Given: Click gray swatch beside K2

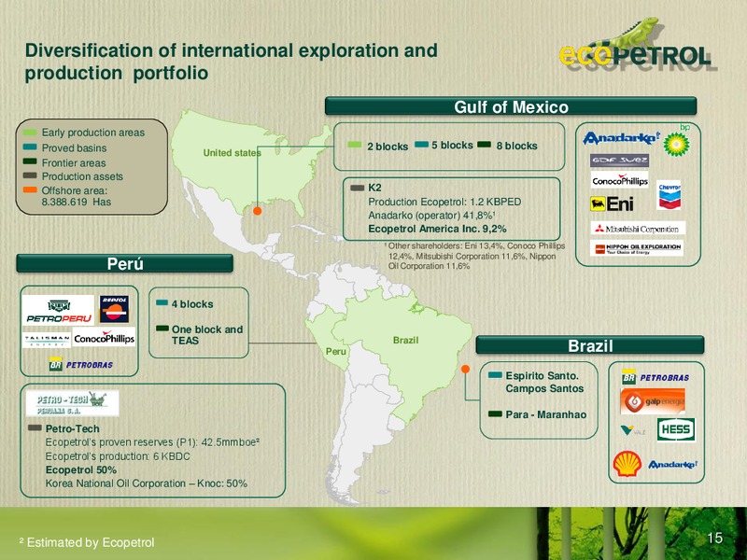Looking at the screenshot, I should click(x=358, y=189).
